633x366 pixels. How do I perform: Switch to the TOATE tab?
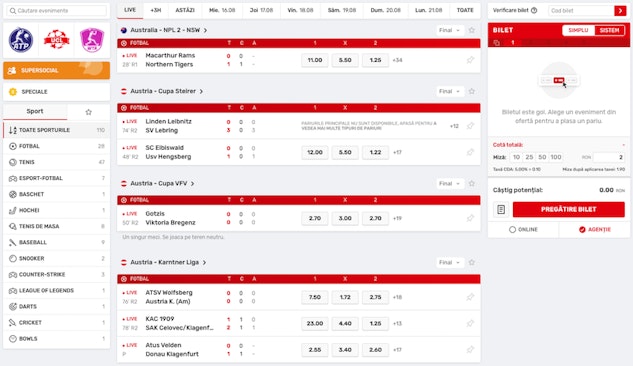465,10
